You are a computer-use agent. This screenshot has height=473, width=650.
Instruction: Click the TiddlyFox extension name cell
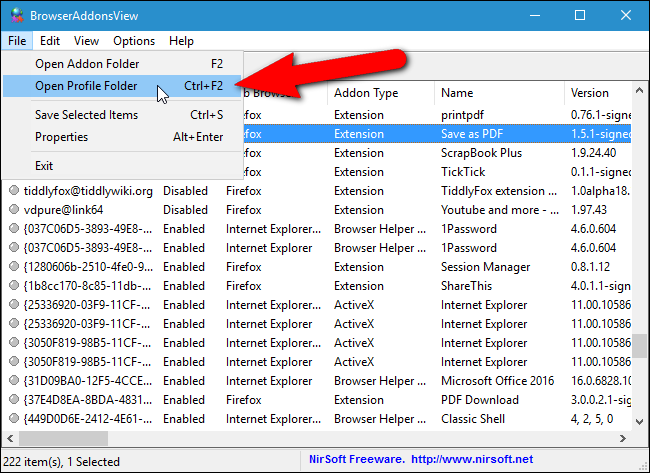pos(499,191)
